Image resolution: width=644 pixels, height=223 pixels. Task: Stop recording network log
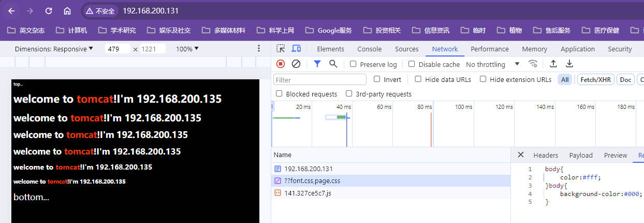click(x=281, y=64)
